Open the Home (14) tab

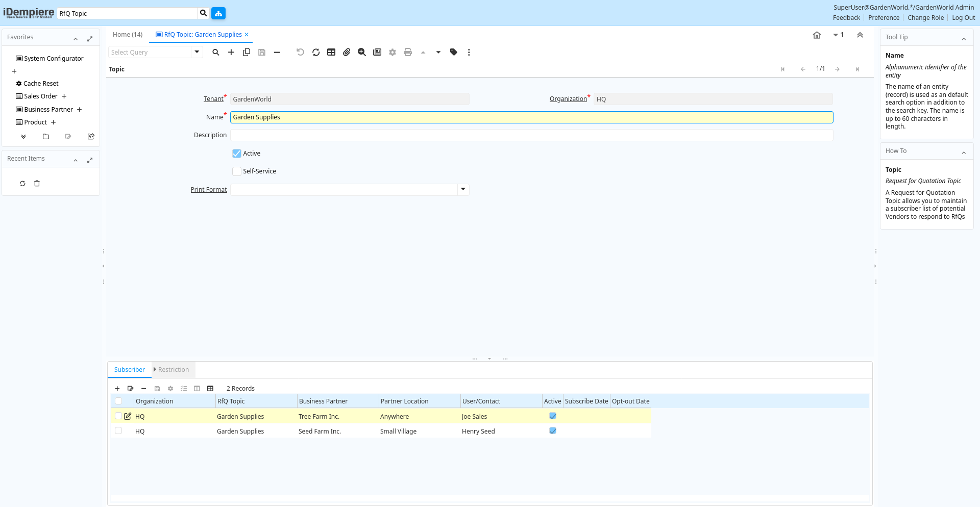128,35
